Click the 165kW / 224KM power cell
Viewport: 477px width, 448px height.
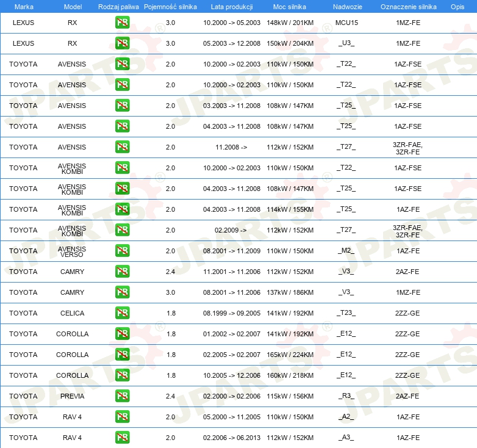coord(290,355)
